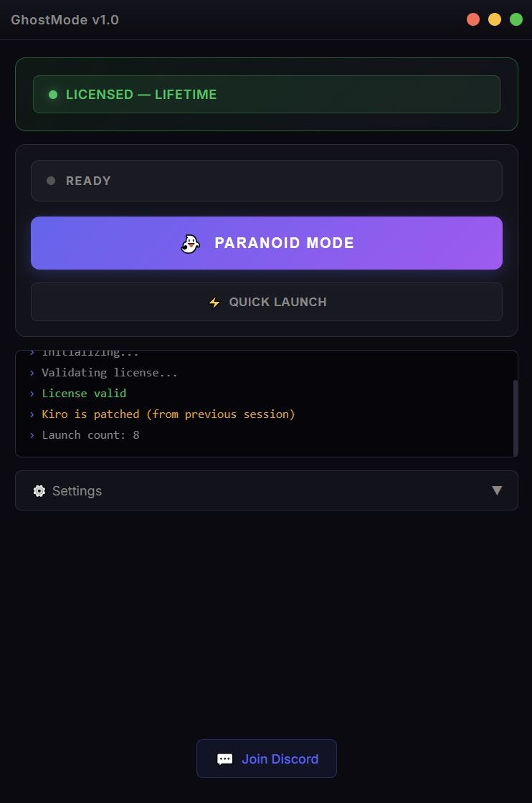This screenshot has width=532, height=803.
Task: Click the gray status dot next to READY
Action: 50,180
